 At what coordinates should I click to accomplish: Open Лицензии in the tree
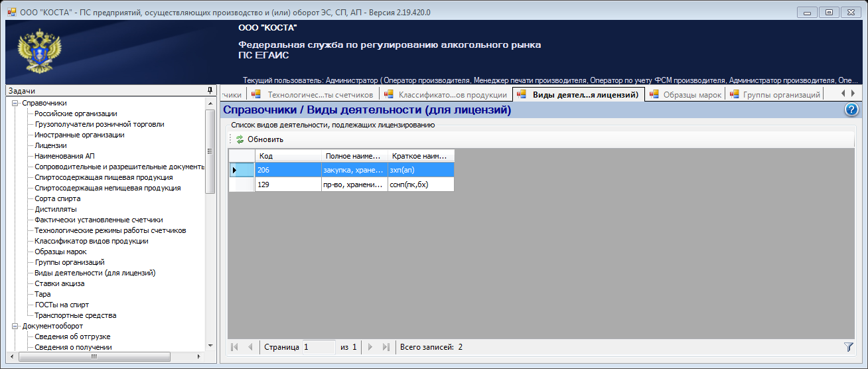pos(50,145)
